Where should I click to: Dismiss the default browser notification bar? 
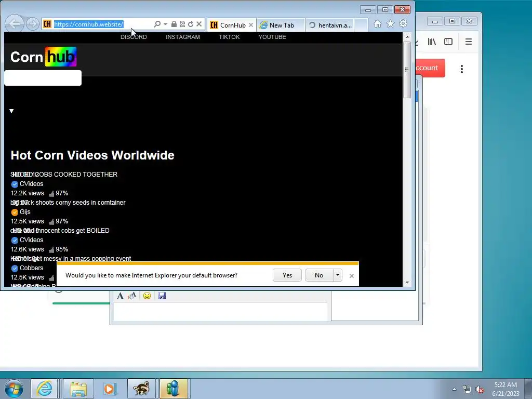tap(352, 276)
